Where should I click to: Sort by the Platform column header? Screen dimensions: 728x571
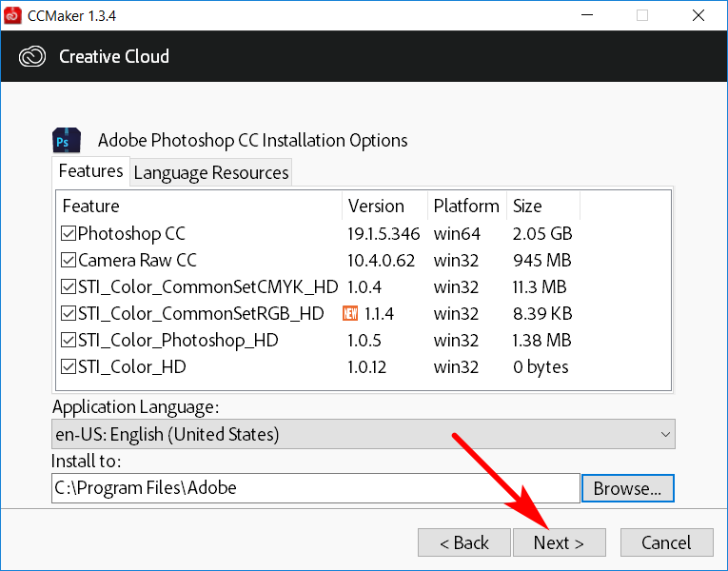(467, 206)
